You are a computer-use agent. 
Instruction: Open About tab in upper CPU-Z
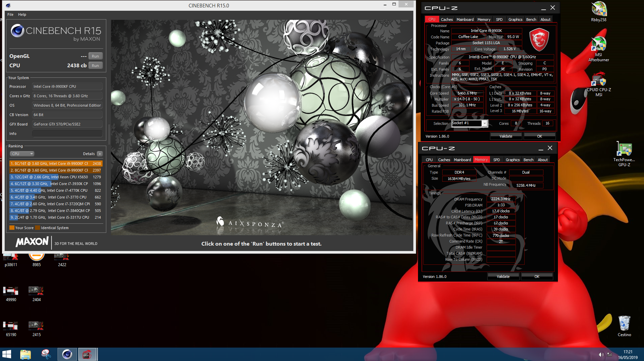[545, 20]
